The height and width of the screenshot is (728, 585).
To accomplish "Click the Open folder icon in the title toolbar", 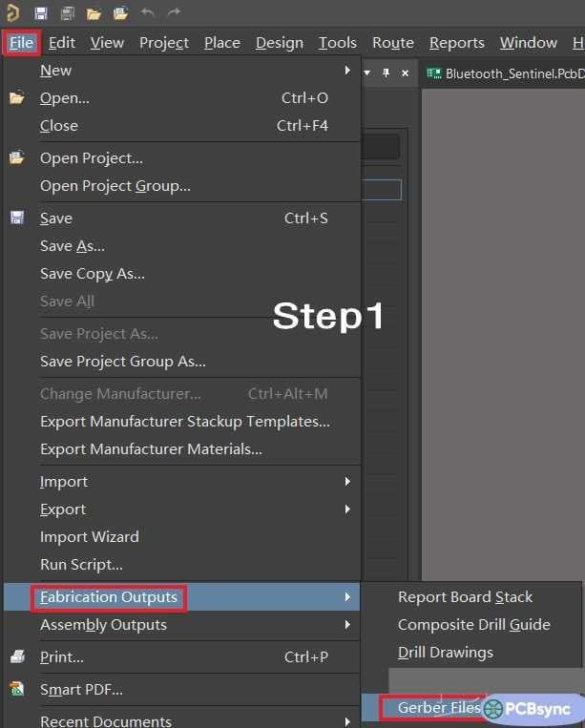I will (94, 13).
